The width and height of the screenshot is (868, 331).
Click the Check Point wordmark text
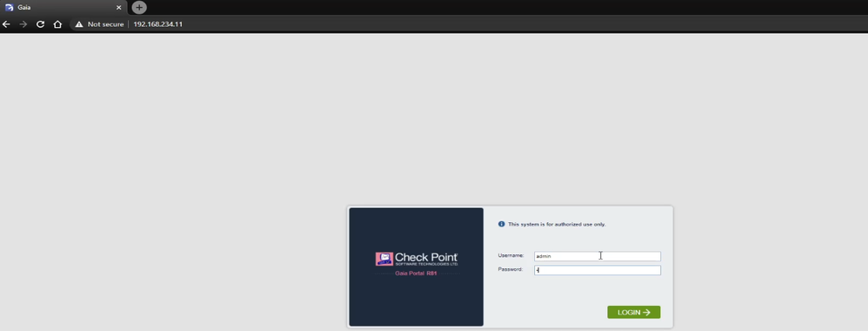click(x=426, y=257)
